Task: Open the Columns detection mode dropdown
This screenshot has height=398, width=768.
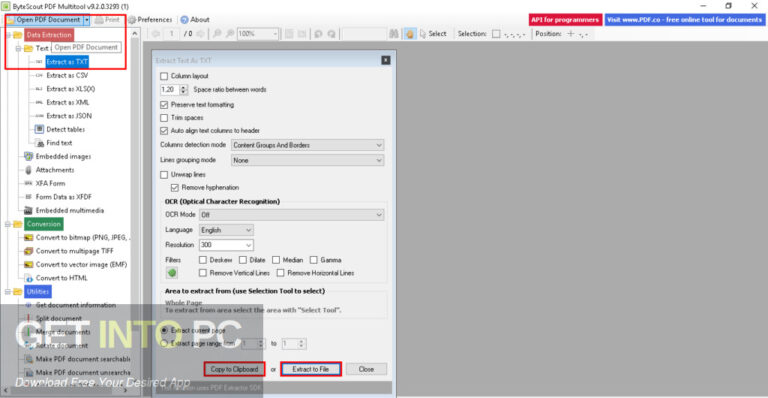Action: (308, 145)
